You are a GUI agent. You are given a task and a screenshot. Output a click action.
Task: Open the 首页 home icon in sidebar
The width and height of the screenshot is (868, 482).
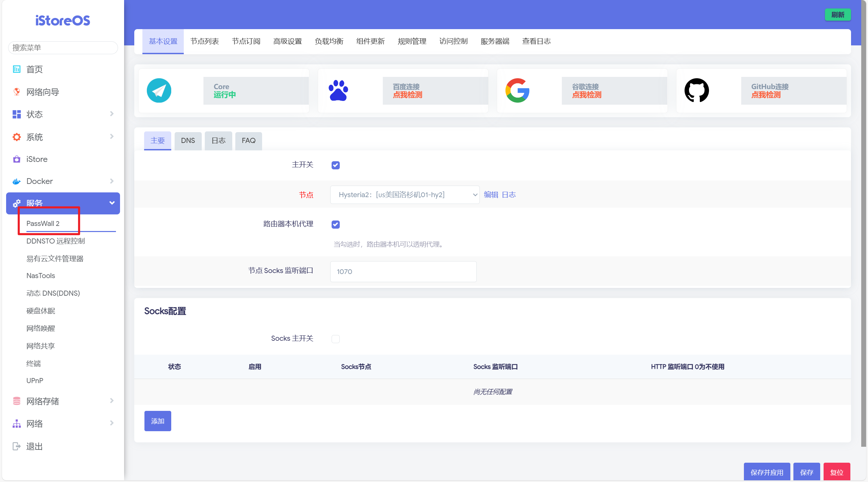click(x=17, y=69)
